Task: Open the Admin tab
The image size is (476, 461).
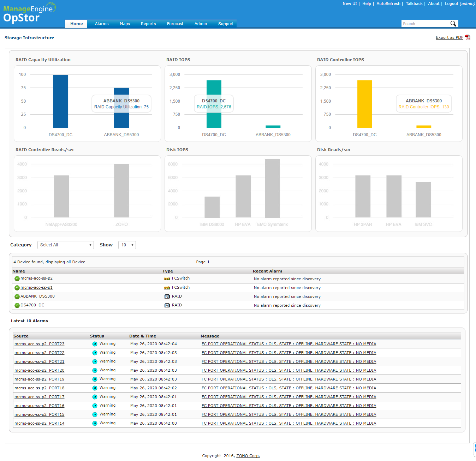Action: (201, 24)
